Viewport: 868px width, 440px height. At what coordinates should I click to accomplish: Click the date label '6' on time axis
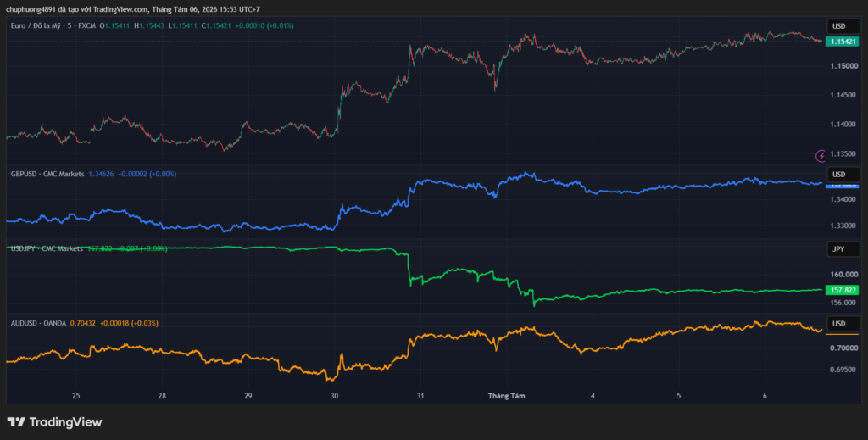point(765,396)
